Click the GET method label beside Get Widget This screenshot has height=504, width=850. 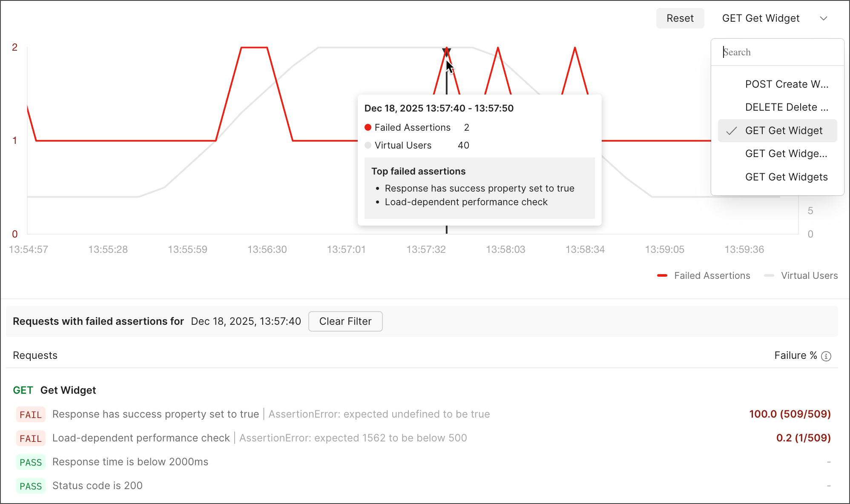pyautogui.click(x=23, y=390)
